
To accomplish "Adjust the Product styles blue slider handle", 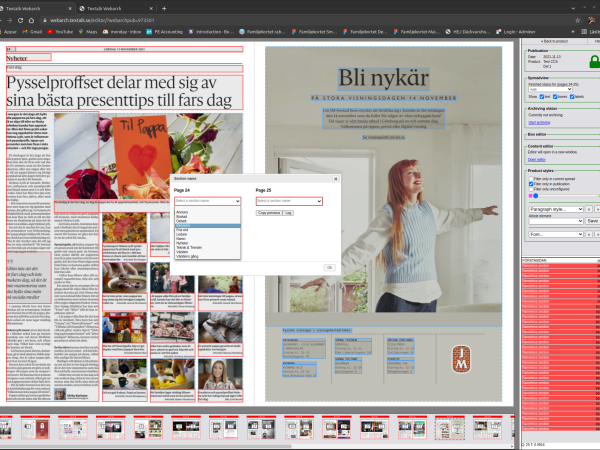I will tap(536, 196).
